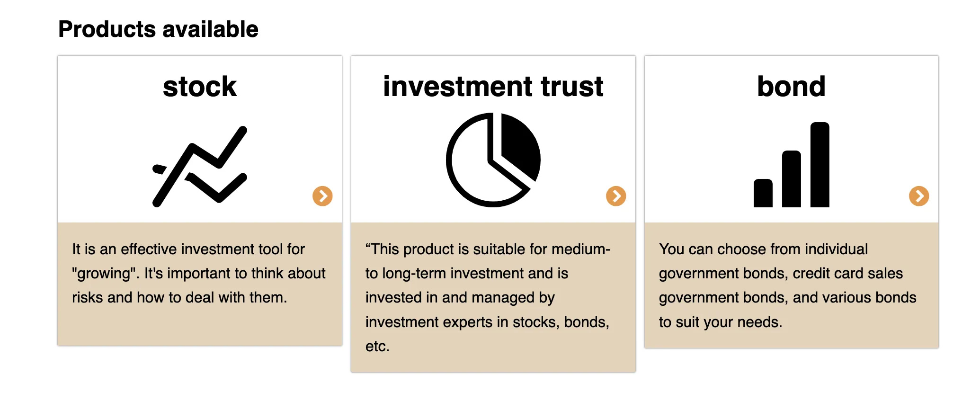Open the investment trust heading
Screen dimensions: 980x409
click(x=493, y=87)
